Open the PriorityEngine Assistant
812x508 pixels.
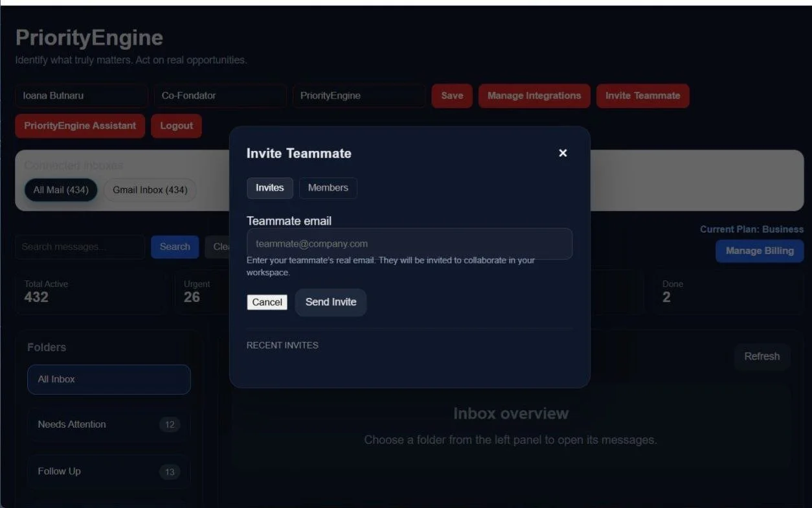[80, 126]
